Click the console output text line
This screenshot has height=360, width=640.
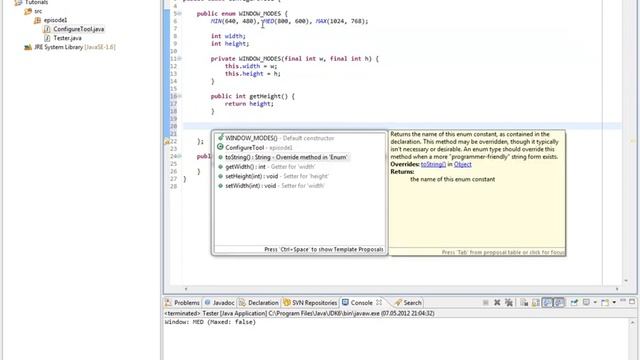(210, 322)
